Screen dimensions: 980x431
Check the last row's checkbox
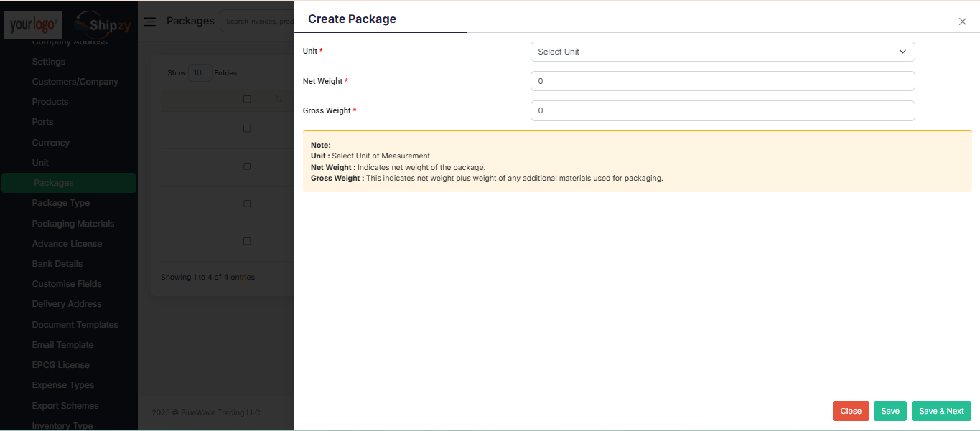247,242
